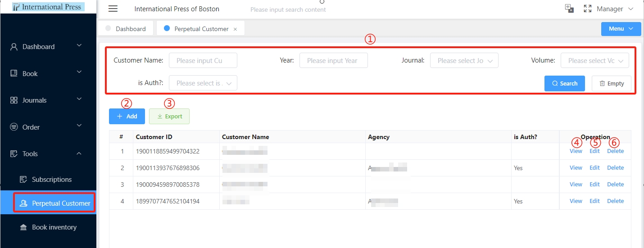This screenshot has width=644, height=248.
Task: Open the Manager user dropdown
Action: pos(615,9)
